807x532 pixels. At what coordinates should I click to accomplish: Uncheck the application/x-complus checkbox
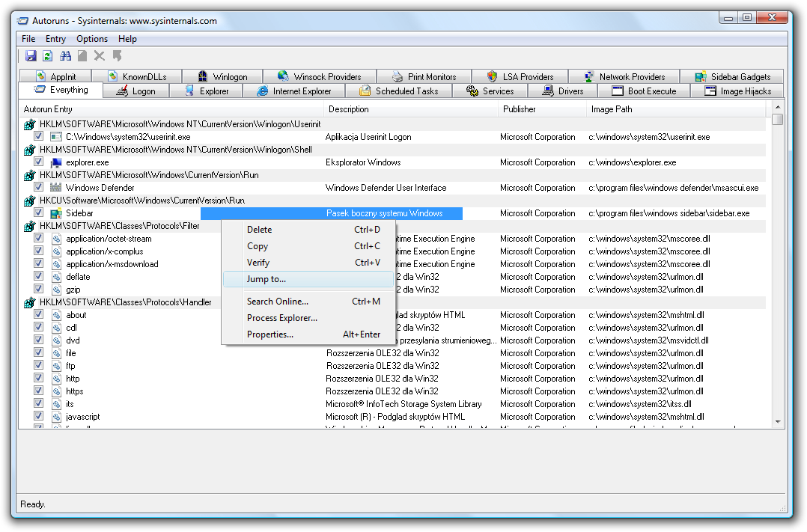pos(39,251)
